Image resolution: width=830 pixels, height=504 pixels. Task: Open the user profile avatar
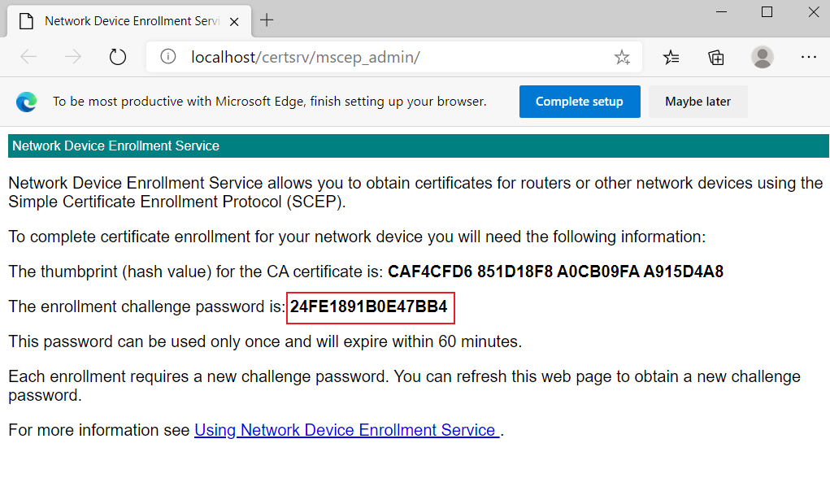point(763,57)
